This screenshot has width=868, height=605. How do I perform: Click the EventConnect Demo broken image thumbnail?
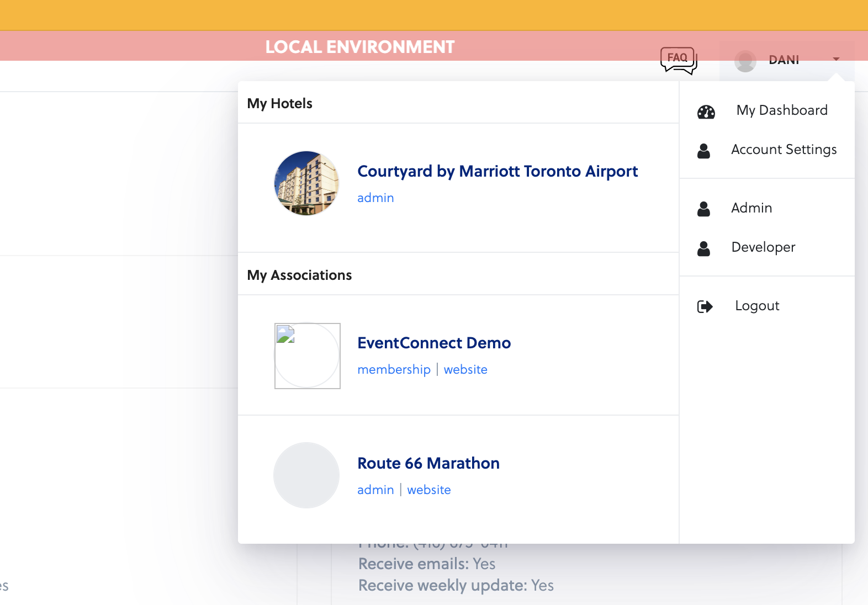pos(307,355)
